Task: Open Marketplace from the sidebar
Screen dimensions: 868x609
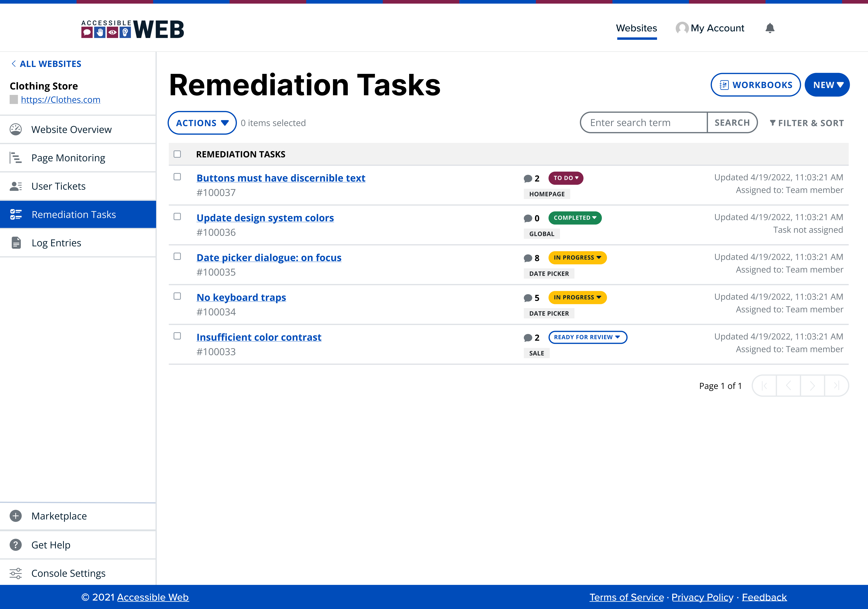Action: tap(78, 516)
